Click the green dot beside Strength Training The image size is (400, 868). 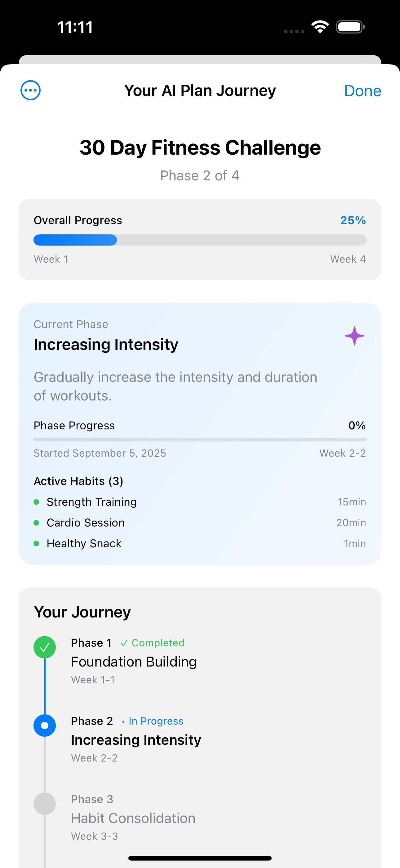pyautogui.click(x=36, y=502)
